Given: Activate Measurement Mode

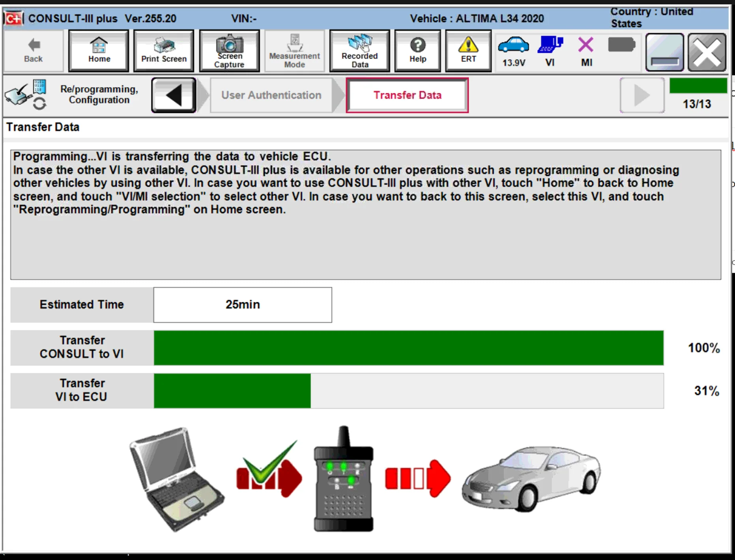Looking at the screenshot, I should pyautogui.click(x=294, y=51).
